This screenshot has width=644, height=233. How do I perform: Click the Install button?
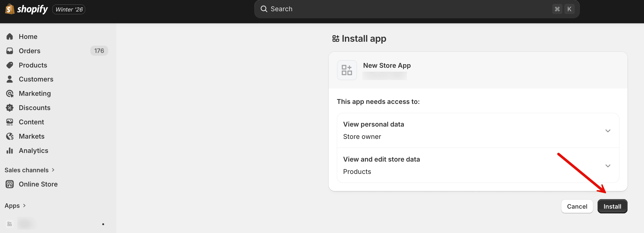(x=612, y=206)
